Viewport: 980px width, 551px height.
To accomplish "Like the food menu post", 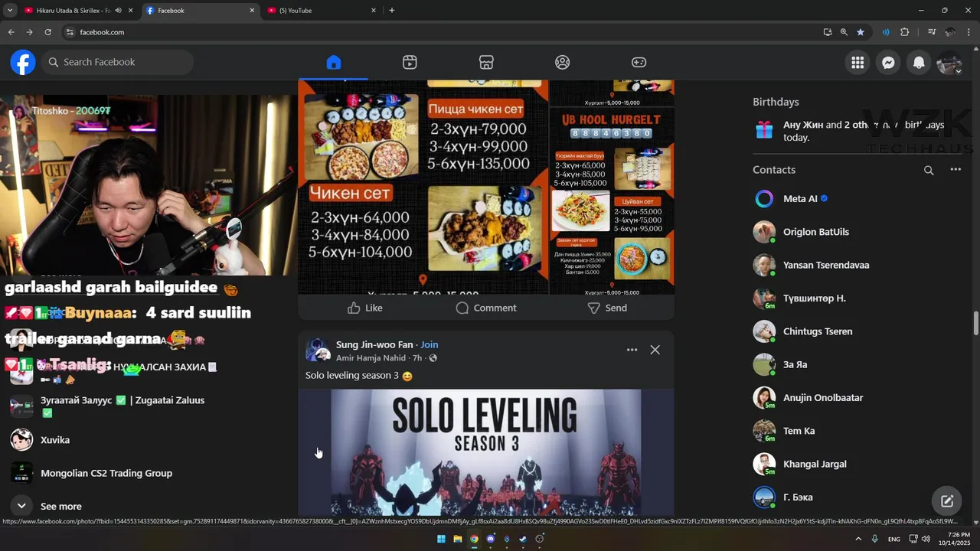I will pyautogui.click(x=364, y=308).
